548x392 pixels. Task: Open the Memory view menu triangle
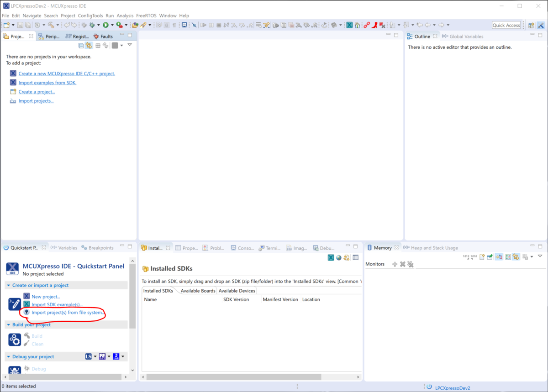point(540,256)
